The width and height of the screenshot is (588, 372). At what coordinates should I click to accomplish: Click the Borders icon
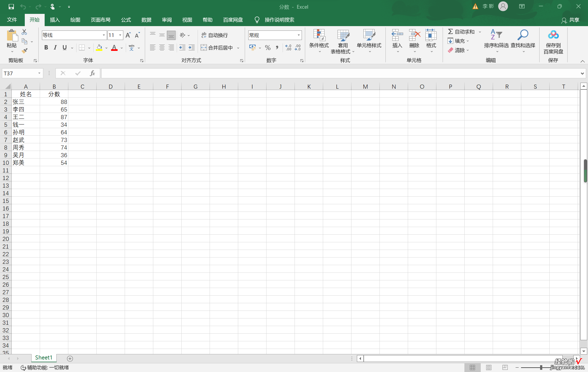coord(82,48)
